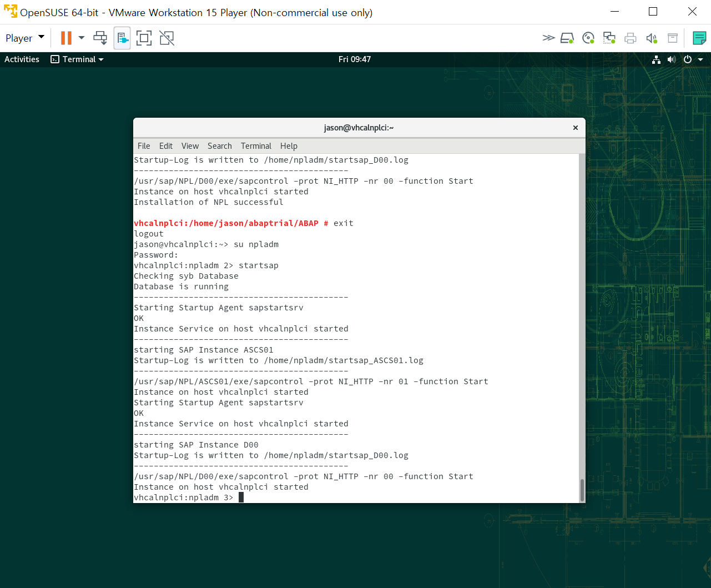Expand the hidden devices chevron in VMware toolbar
The height and width of the screenshot is (588, 711).
tap(548, 38)
